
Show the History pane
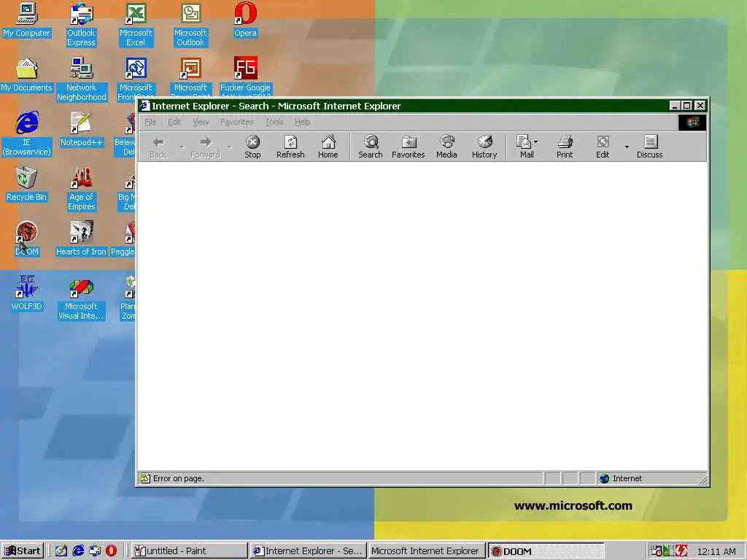(484, 147)
